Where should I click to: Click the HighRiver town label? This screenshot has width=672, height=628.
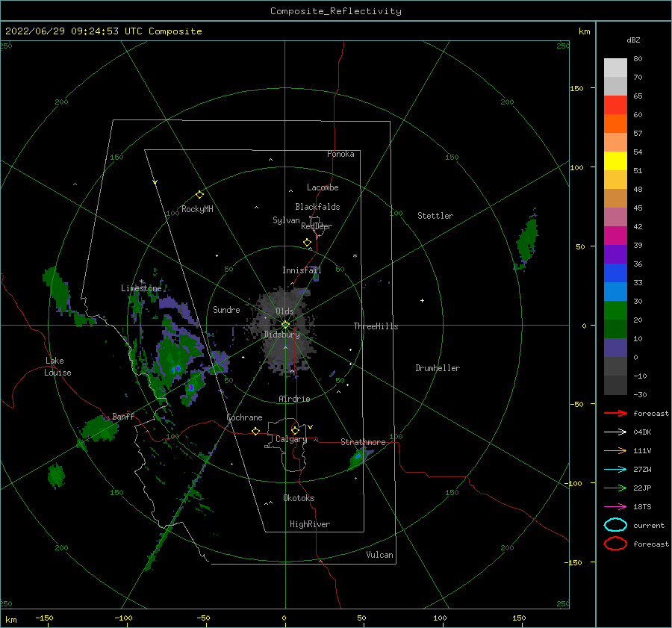pyautogui.click(x=310, y=524)
